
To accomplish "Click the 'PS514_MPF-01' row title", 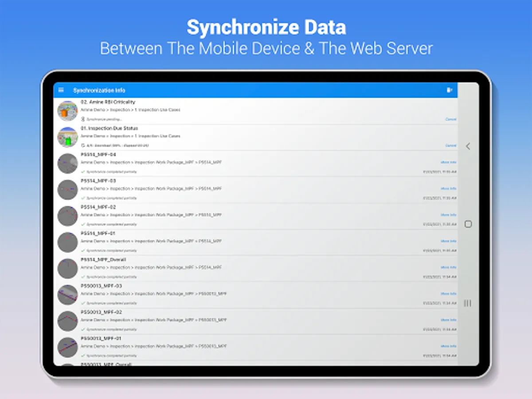I will click(x=98, y=233).
